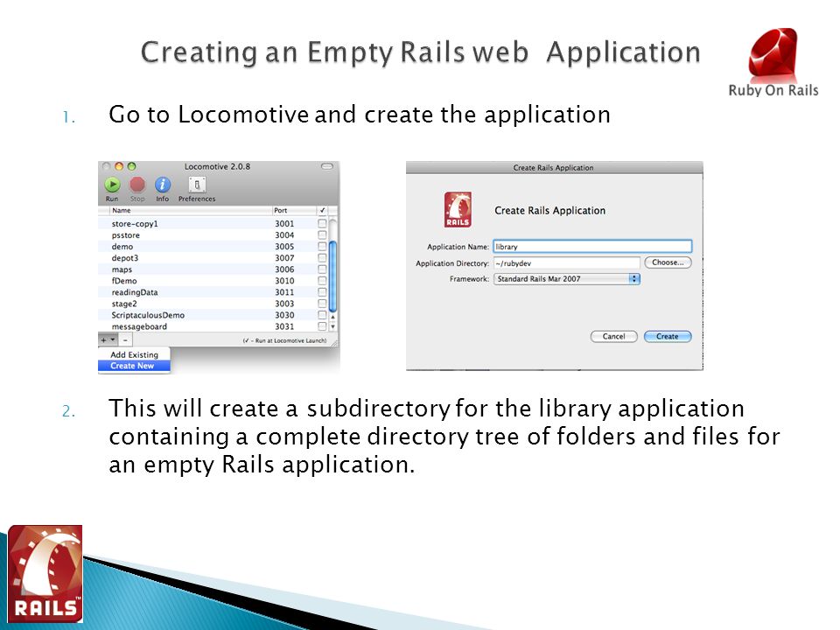Toggle launch checkbox for ScriptaculousDemo
The height and width of the screenshot is (630, 840).
coord(322,315)
